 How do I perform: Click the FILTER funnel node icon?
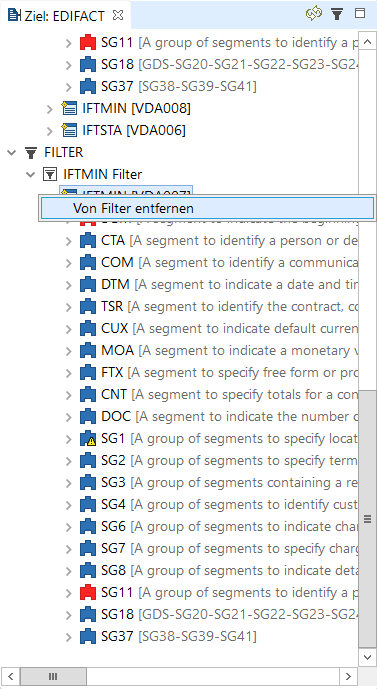click(31, 152)
